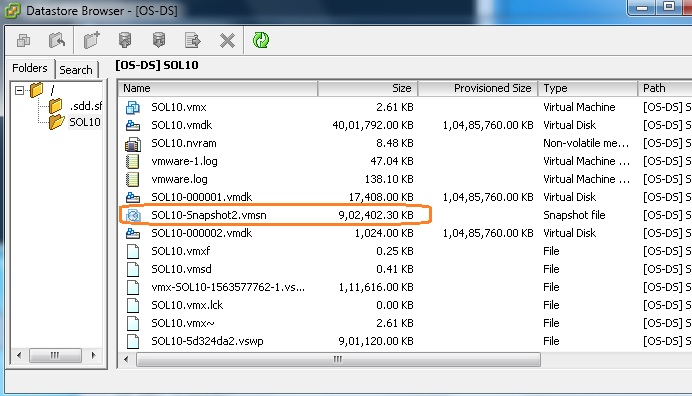Sort by Type column header
Screen dimensions: 692x396
tap(588, 88)
